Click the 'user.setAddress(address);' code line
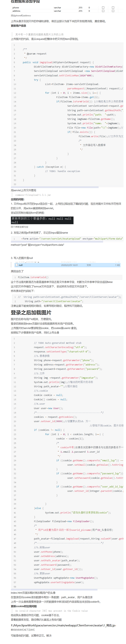 (x=51, y=556)
